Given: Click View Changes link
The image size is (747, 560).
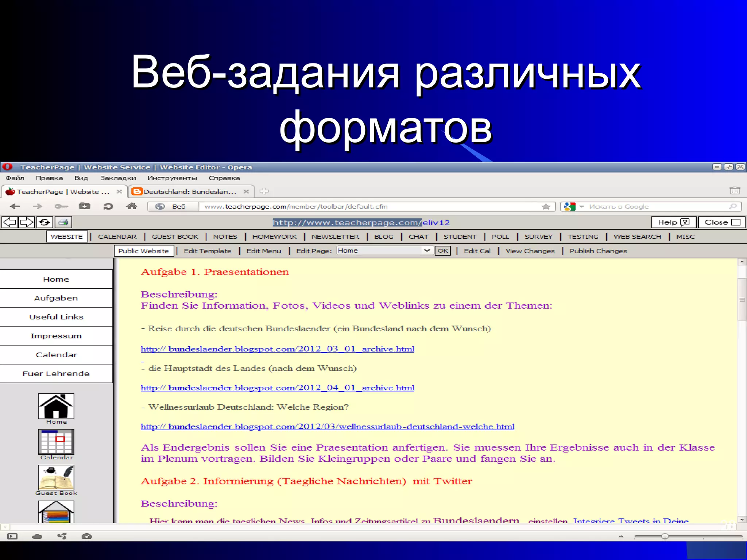Looking at the screenshot, I should (x=530, y=251).
